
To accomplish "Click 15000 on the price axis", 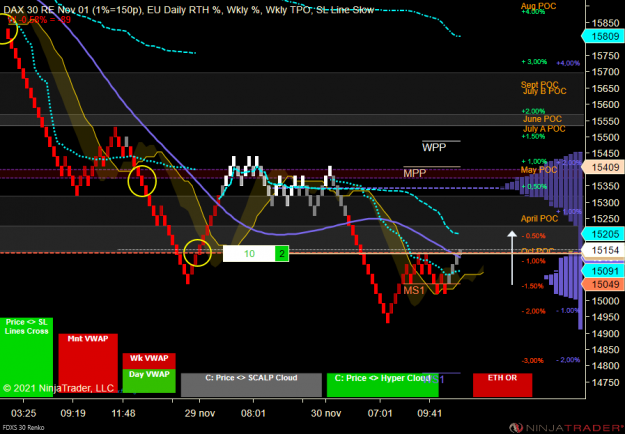I will (x=604, y=301).
